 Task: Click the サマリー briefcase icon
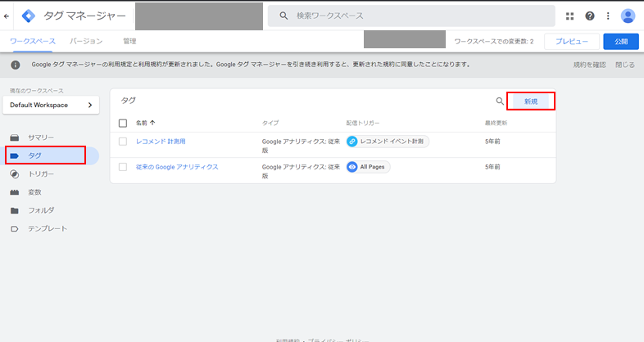[15, 137]
